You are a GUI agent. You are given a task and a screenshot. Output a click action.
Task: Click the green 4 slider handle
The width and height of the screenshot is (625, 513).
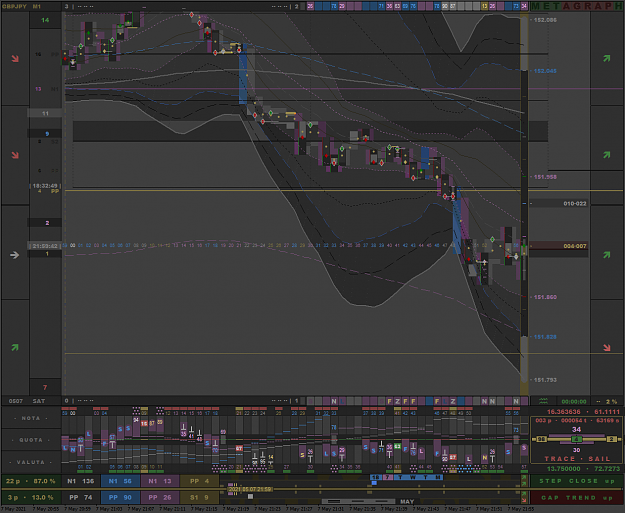click(x=576, y=439)
